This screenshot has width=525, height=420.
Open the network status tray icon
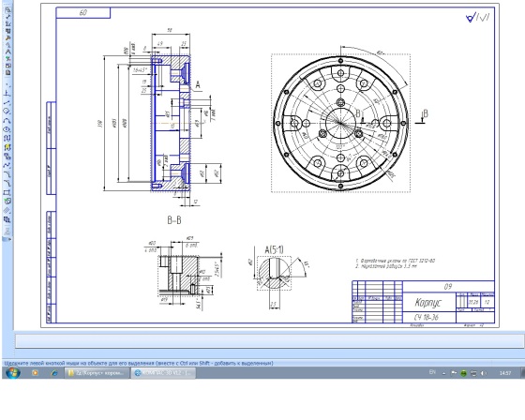[473, 373]
